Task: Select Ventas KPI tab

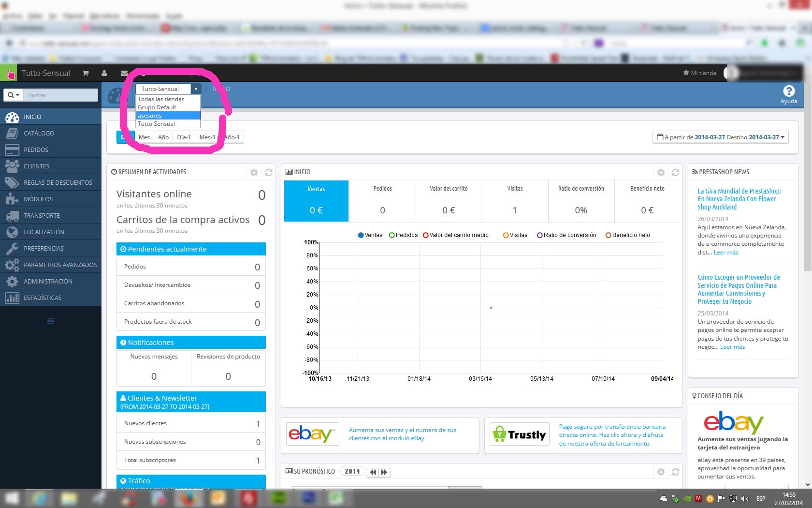Action: [x=316, y=201]
